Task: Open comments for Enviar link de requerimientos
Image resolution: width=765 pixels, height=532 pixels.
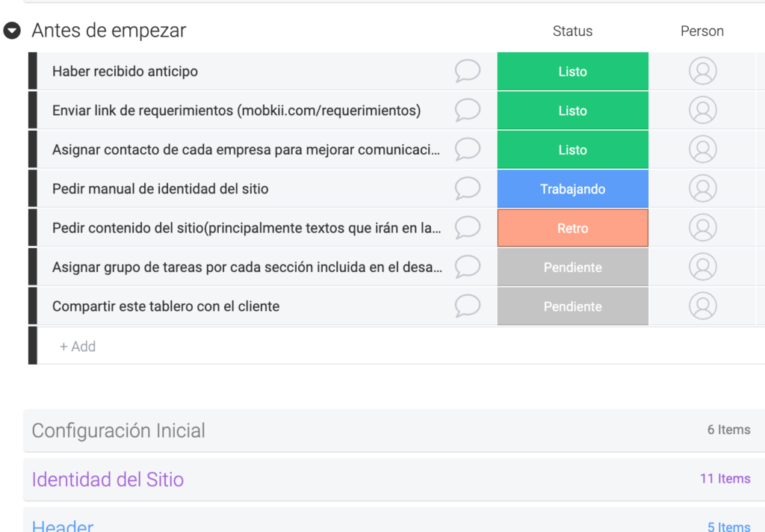Action: coord(468,111)
